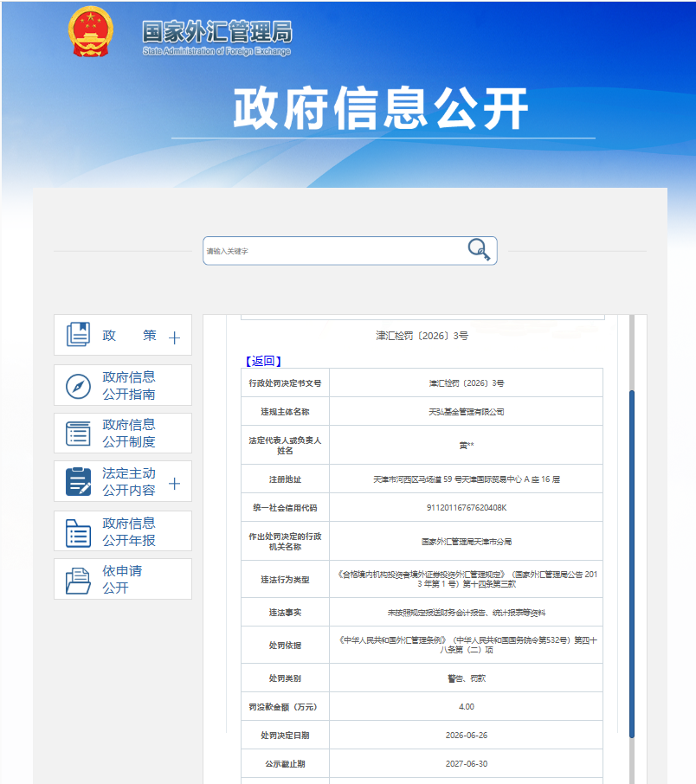Image resolution: width=696 pixels, height=784 pixels.
Task: Select 中华人民共和国外汇管理条例 basis text
Action: (x=467, y=645)
